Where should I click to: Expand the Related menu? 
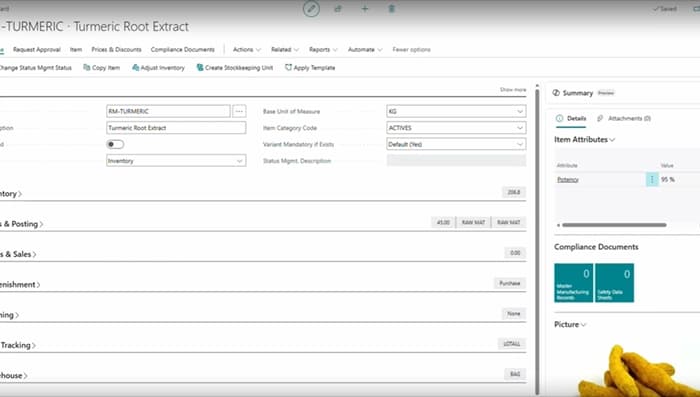tap(285, 50)
